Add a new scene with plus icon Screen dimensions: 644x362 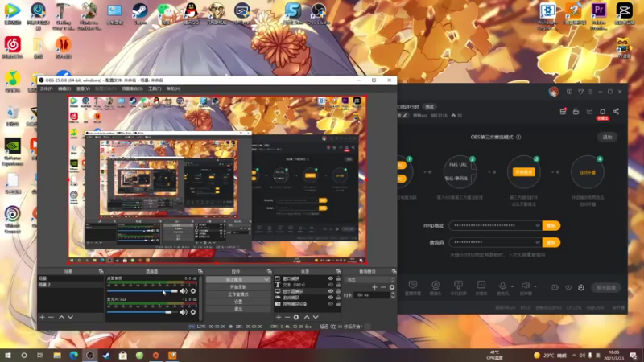[43, 317]
